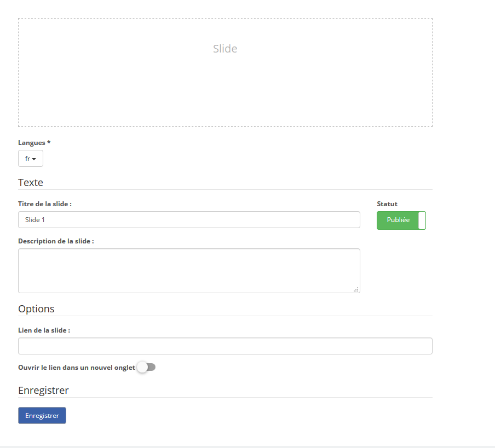Focus the "Titre de la slide" input field
Image resolution: width=495 pixels, height=448 pixels.
tap(189, 220)
